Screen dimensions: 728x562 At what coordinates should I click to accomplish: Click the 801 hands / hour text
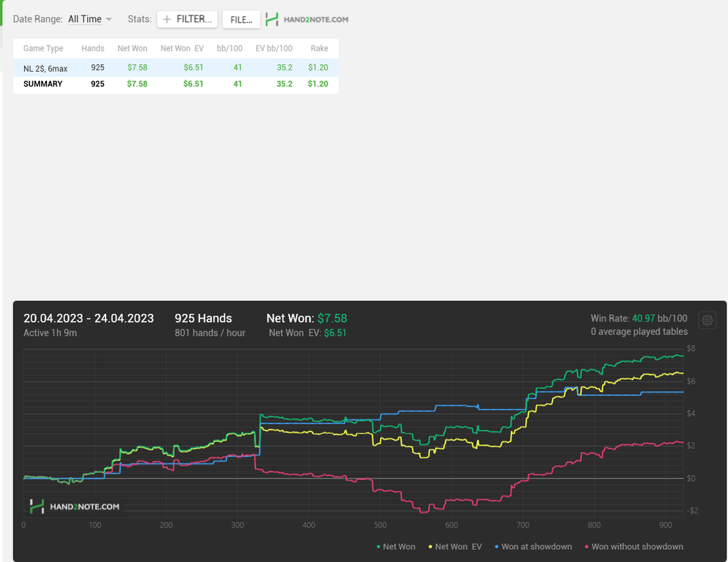pos(210,333)
